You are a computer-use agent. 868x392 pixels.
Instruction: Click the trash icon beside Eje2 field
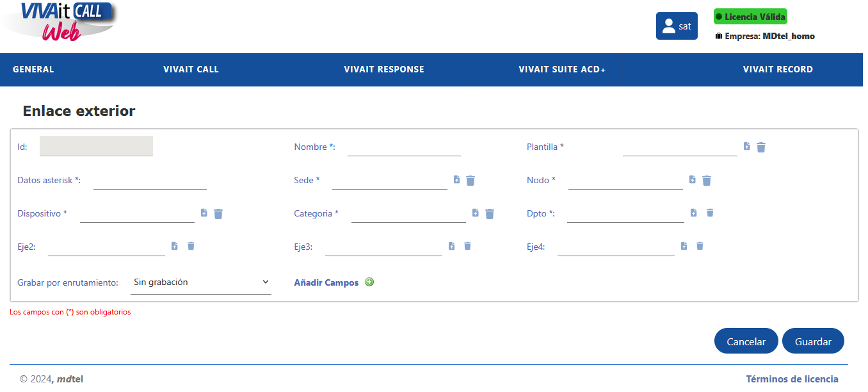click(x=191, y=246)
